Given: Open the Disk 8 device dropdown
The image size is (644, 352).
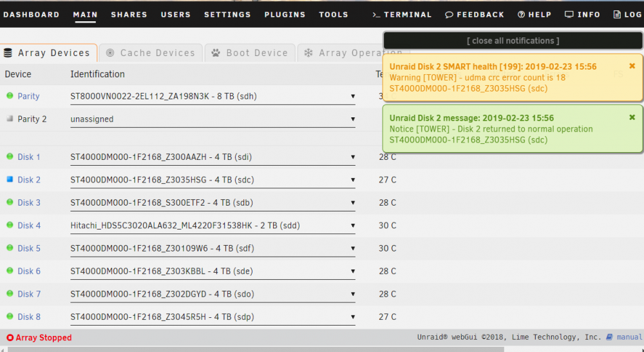Looking at the screenshot, I should coord(213,317).
